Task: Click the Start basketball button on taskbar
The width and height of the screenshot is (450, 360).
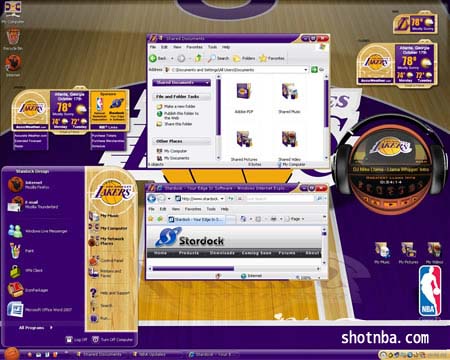Action: pyautogui.click(x=11, y=354)
